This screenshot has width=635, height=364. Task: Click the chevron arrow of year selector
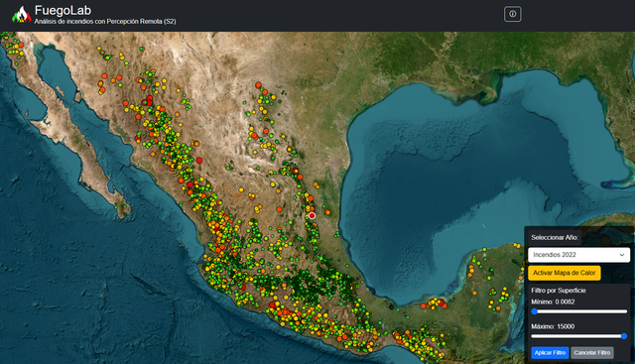tap(622, 255)
